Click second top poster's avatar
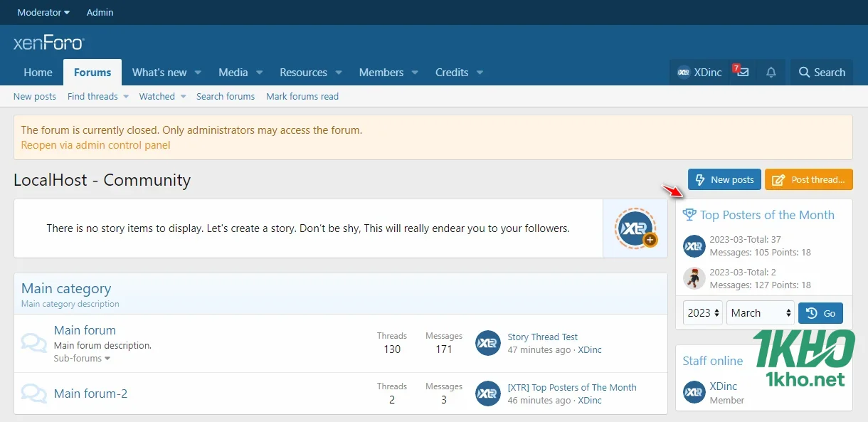Viewport: 868px width, 422px height. click(694, 278)
